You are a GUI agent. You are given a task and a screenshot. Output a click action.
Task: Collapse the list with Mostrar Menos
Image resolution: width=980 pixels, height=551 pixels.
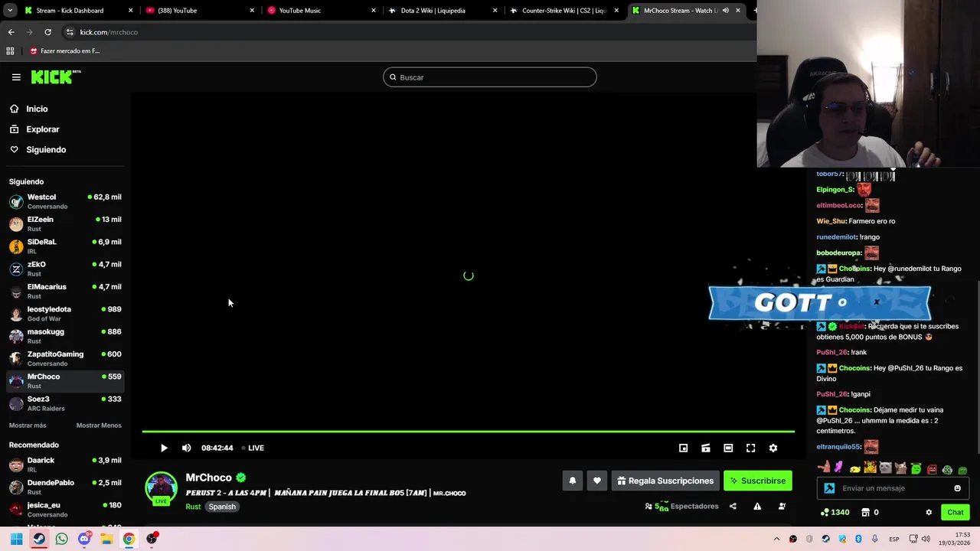[99, 425]
